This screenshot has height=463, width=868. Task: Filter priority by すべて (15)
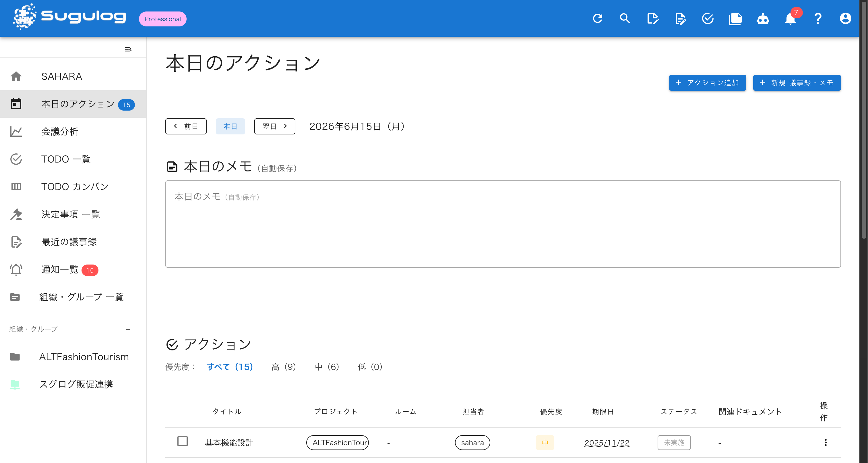[x=230, y=367]
